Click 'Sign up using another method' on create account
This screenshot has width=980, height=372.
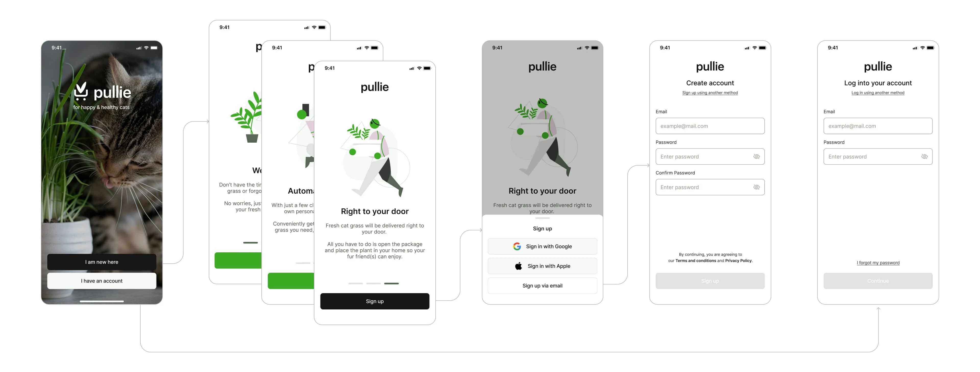tap(710, 93)
